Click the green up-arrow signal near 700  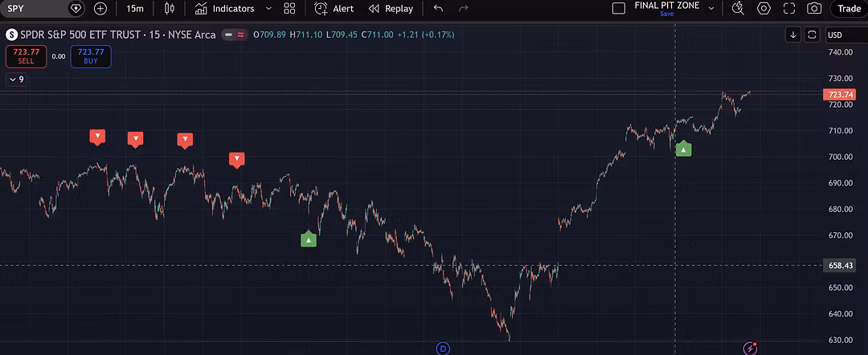684,149
